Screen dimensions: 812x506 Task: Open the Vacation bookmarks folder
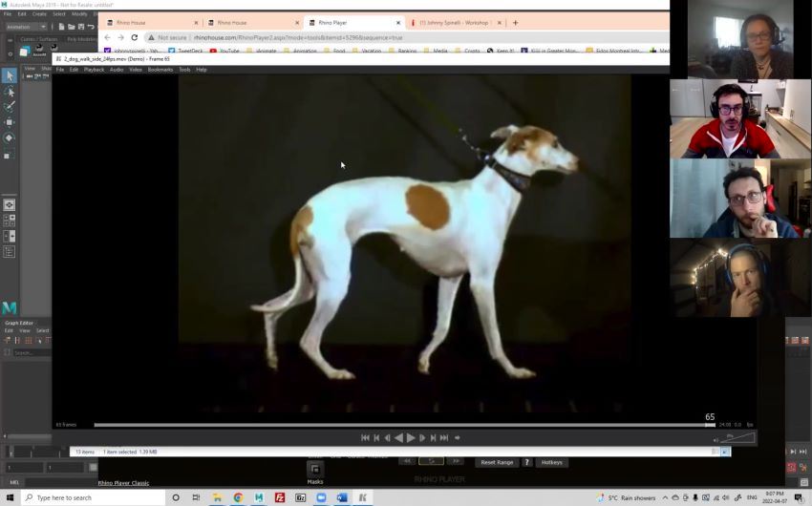(x=366, y=51)
